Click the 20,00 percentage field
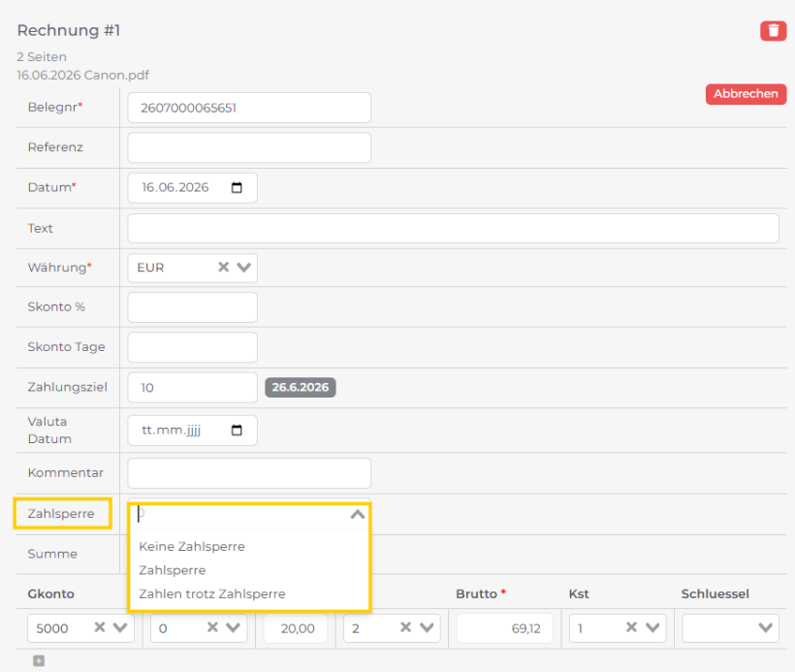The image size is (795, 672). pos(296,628)
